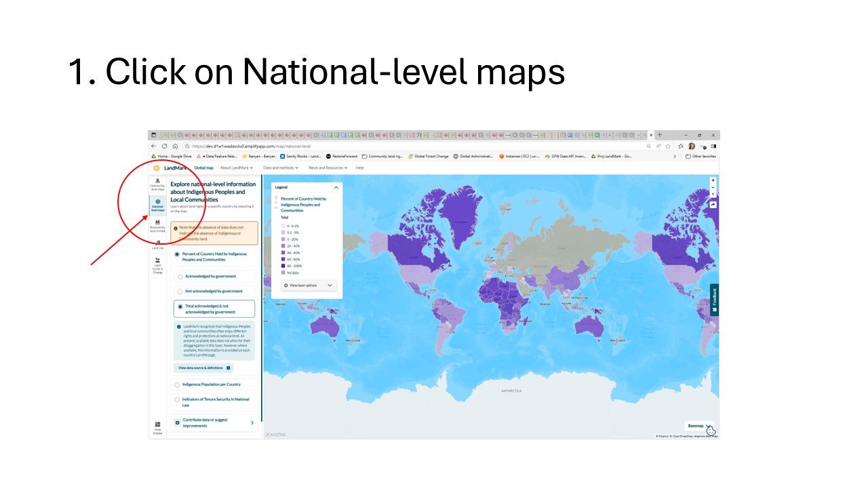The image size is (868, 488).
Task: Open Land Cover & Change section
Action: 157,265
